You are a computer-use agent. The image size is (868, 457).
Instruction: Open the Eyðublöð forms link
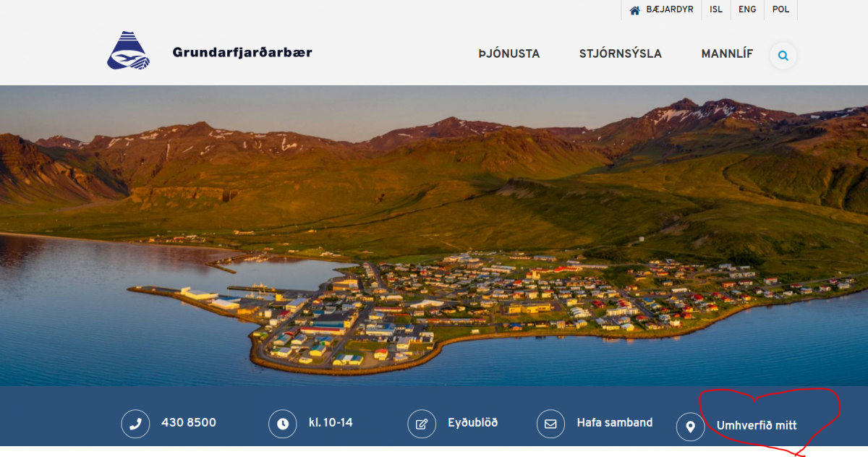point(472,423)
